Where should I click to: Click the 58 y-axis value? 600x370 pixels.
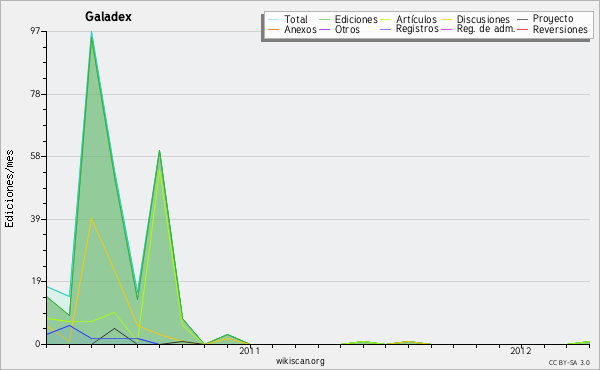click(x=35, y=156)
